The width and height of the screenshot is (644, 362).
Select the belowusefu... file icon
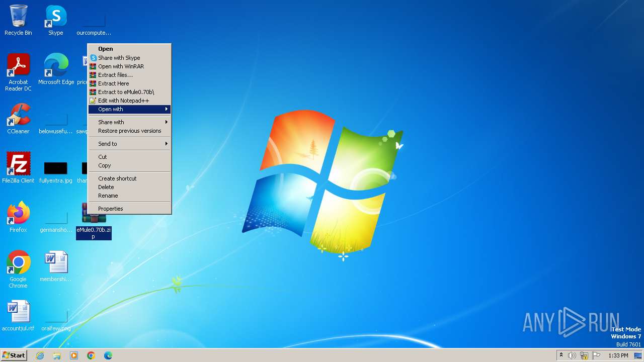pyautogui.click(x=56, y=123)
